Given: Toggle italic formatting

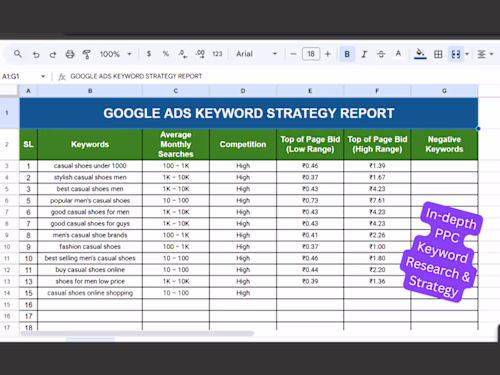Looking at the screenshot, I should (364, 54).
